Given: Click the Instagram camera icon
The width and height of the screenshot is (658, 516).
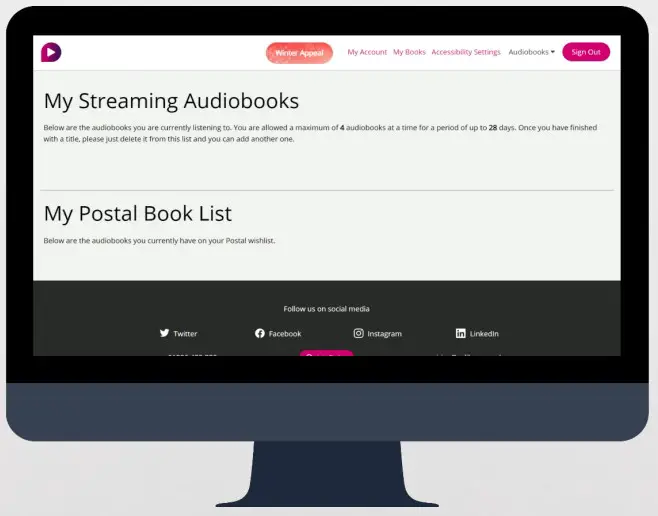Looking at the screenshot, I should (358, 333).
